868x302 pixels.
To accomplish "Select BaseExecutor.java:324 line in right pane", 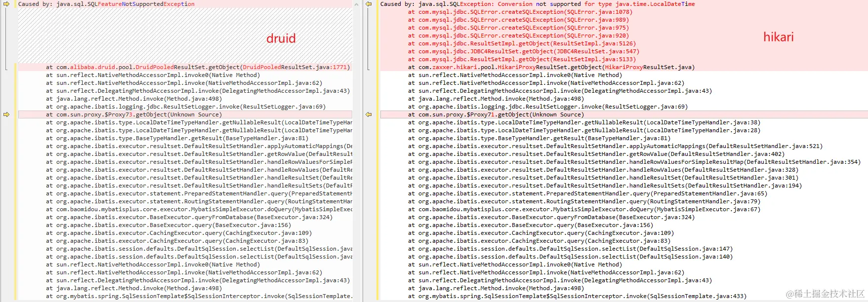I will coord(551,217).
